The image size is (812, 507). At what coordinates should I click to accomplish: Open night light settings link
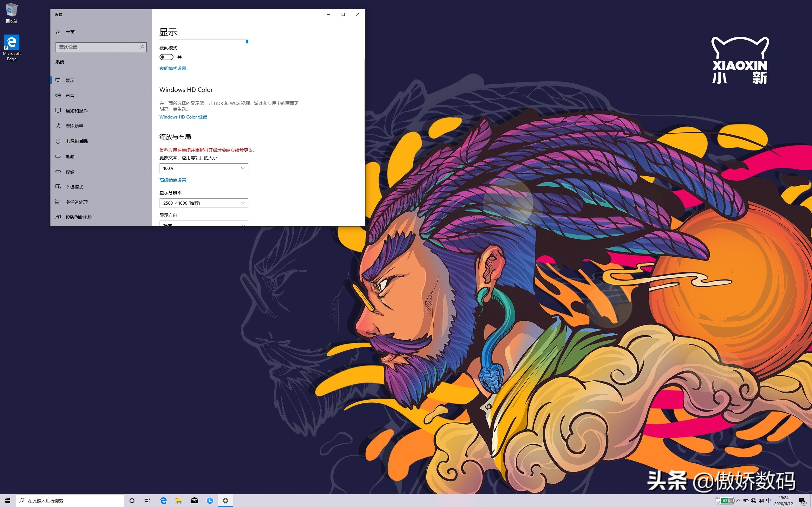[x=173, y=68]
